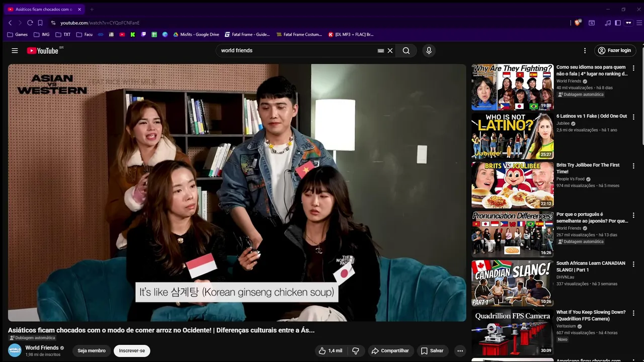Screen dimensions: 644x362
Task: Focus the 'world friends' search field
Action: 297,50
